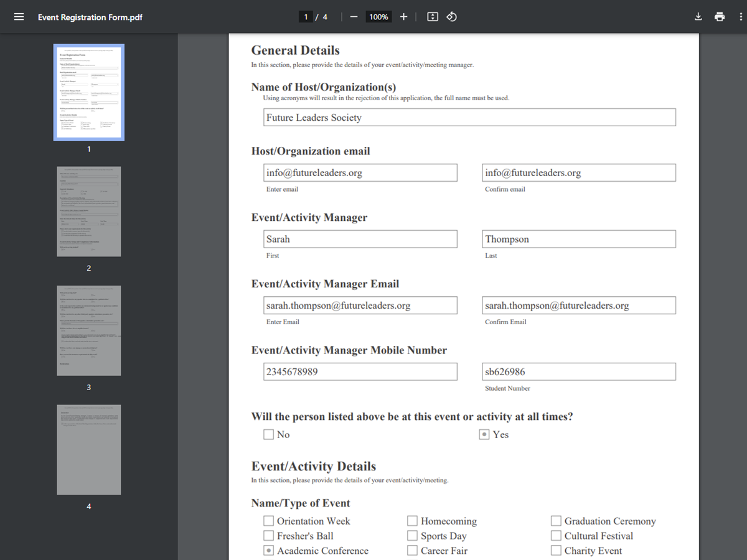The width and height of the screenshot is (747, 560).
Task: Enable the Graduation Ceremony checkbox
Action: coord(556,521)
